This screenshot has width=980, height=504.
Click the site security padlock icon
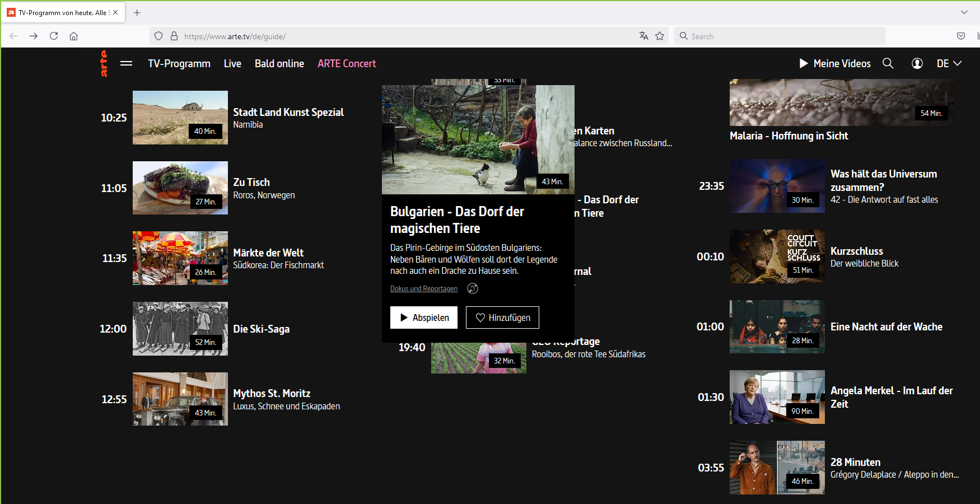pyautogui.click(x=174, y=36)
